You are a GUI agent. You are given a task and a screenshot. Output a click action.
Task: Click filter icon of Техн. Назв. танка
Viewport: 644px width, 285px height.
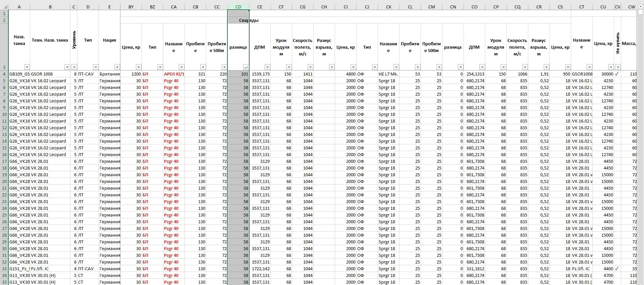point(67,67)
